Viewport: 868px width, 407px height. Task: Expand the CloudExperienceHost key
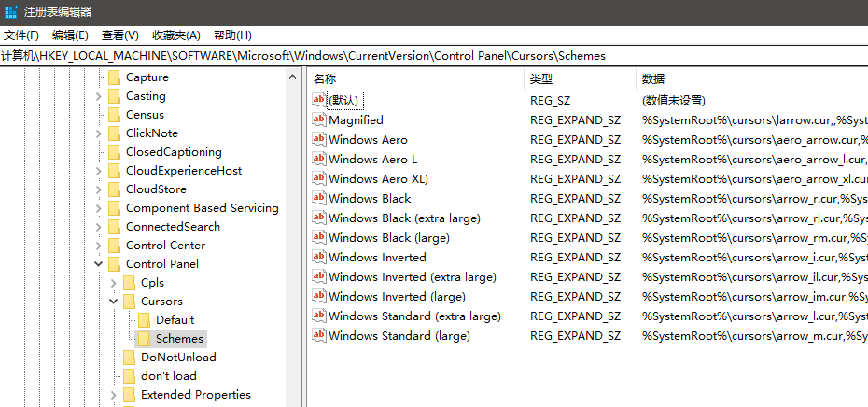[99, 171]
